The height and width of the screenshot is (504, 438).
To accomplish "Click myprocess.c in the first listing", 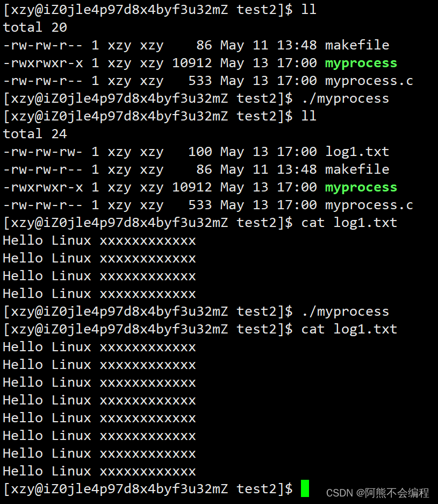I will coord(369,81).
